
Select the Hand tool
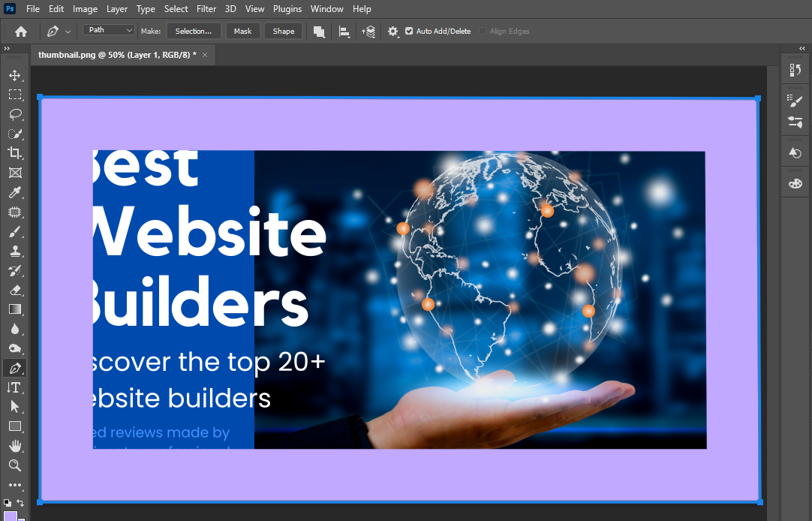(x=14, y=446)
